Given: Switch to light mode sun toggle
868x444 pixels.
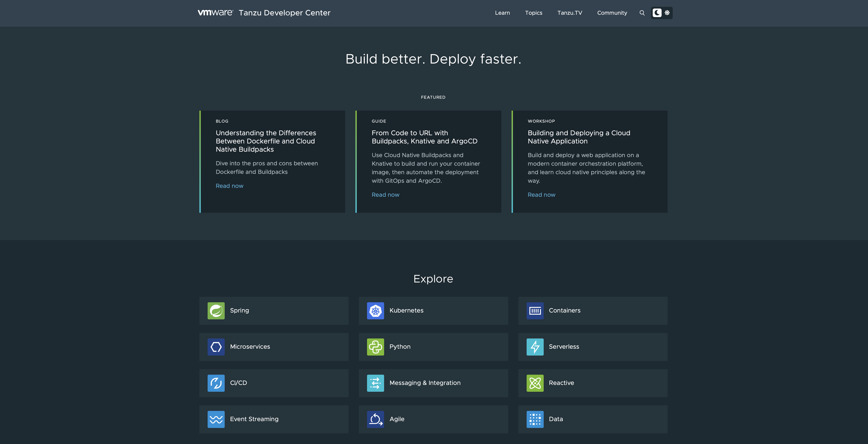Looking at the screenshot, I should point(667,13).
